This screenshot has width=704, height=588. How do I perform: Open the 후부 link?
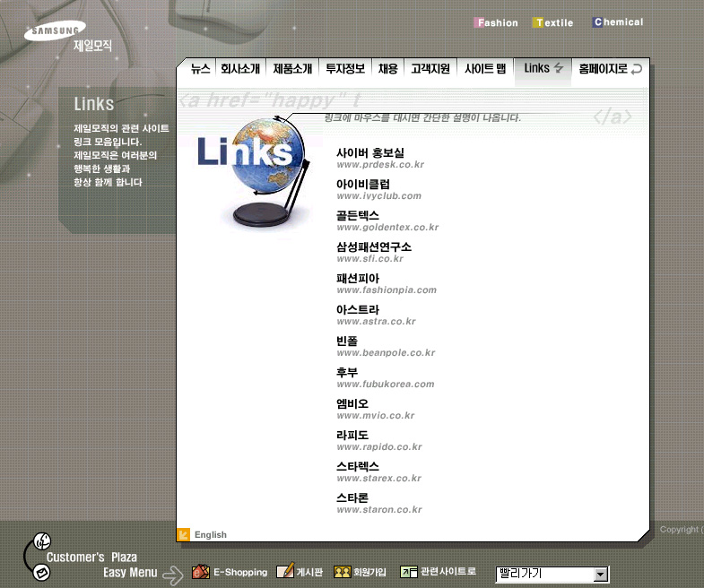coord(346,373)
